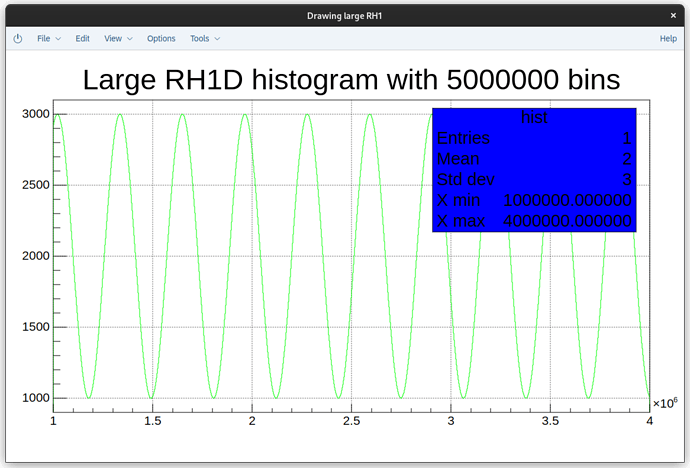Click the 2000 tick label on y-axis

[35, 256]
